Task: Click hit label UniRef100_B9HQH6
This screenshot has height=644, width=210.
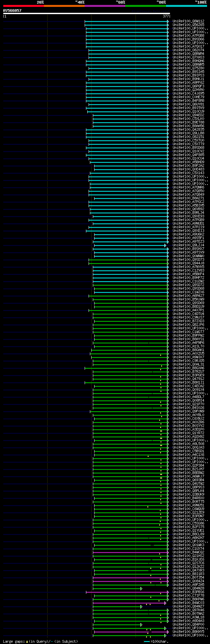Action: (x=188, y=61)
